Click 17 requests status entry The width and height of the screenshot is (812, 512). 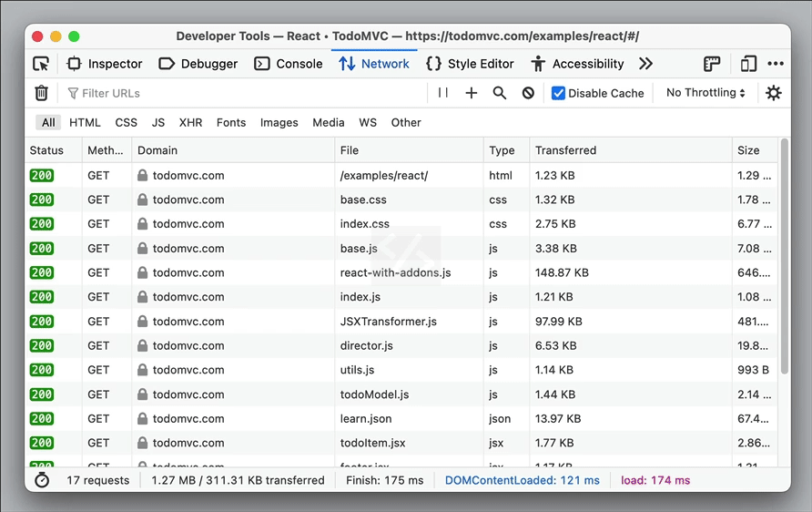(x=98, y=480)
